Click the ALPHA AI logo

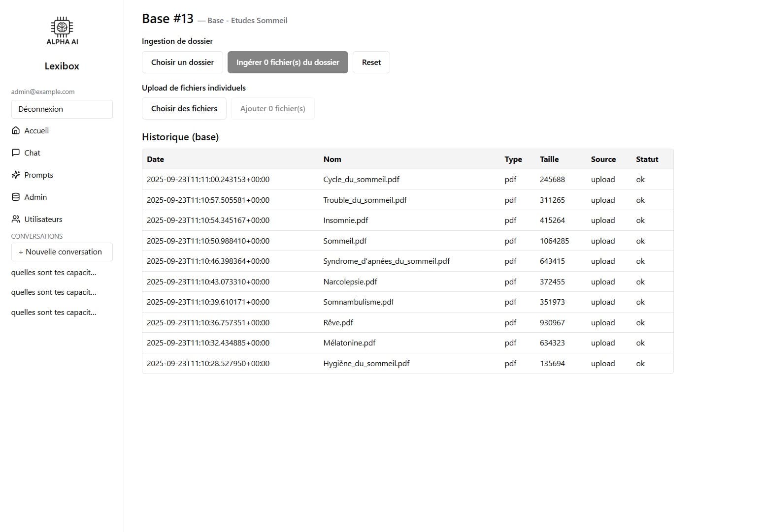[61, 31]
